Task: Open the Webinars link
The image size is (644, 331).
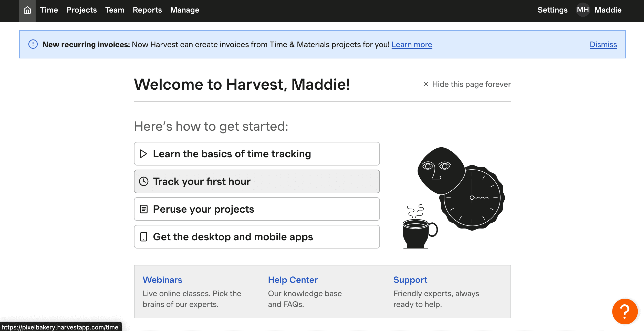Action: point(162,280)
